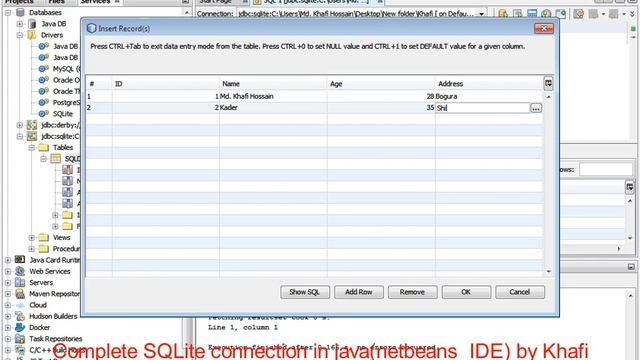This screenshot has width=640, height=360.
Task: Click scroll down arrow in Insert Record table
Action: point(549,271)
